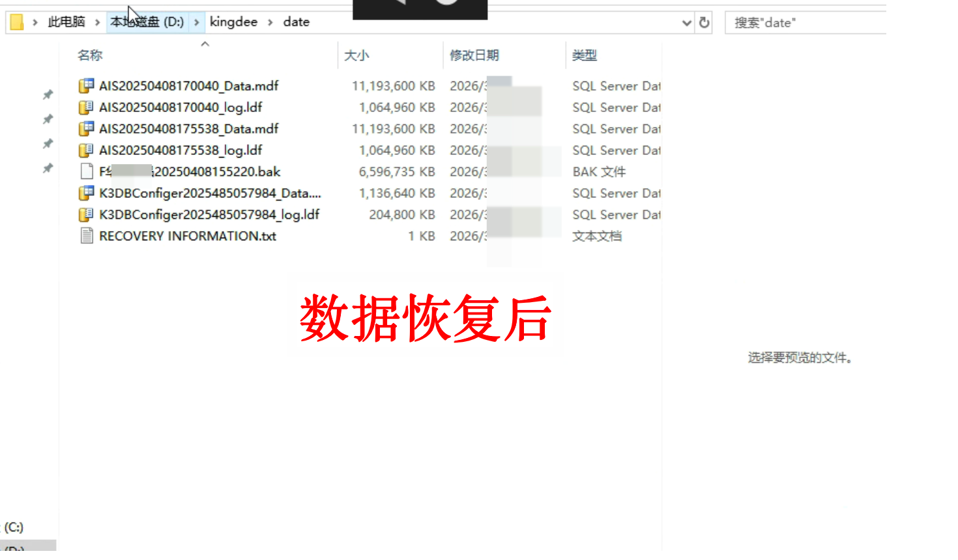Select K3DBConfiger2025485057984_Data file name

pyautogui.click(x=210, y=193)
